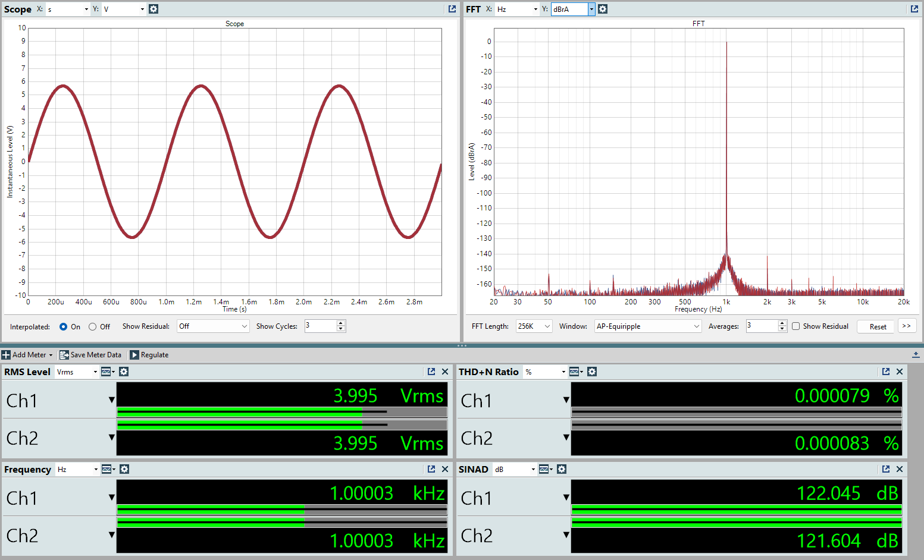The height and width of the screenshot is (560, 924).
Task: Open the Add Meter menu
Action: point(27,355)
